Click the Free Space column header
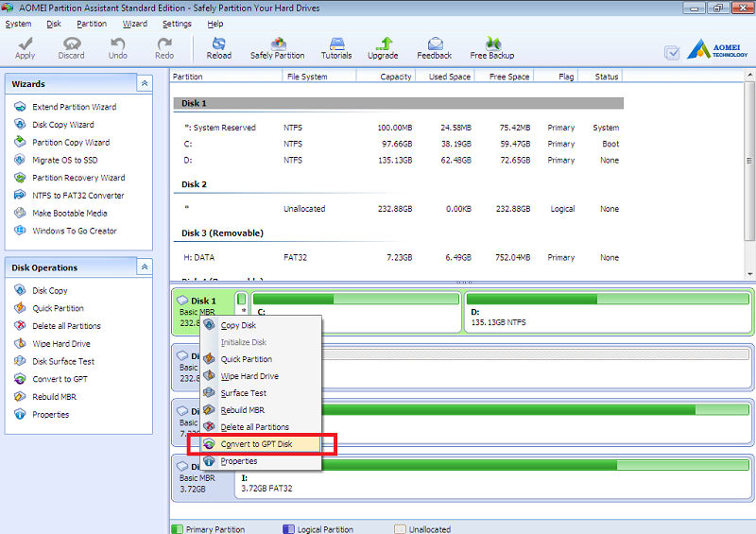 point(505,77)
